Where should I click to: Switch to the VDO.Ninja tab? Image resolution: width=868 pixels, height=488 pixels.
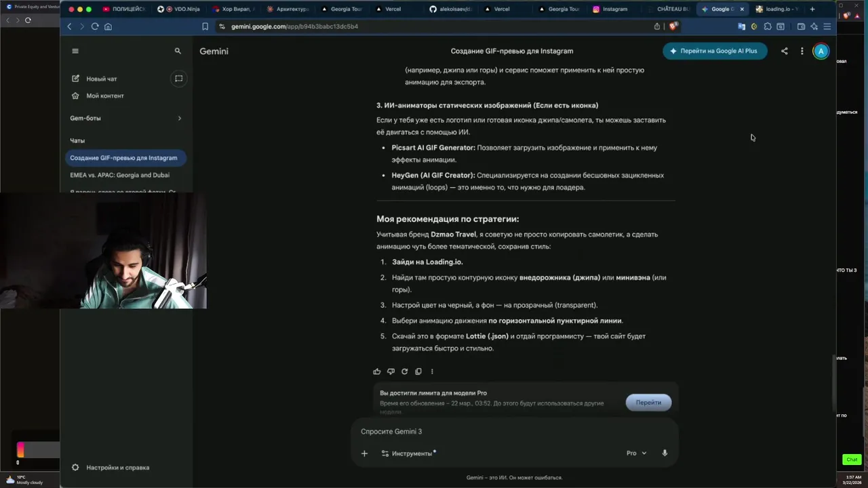coord(178,9)
